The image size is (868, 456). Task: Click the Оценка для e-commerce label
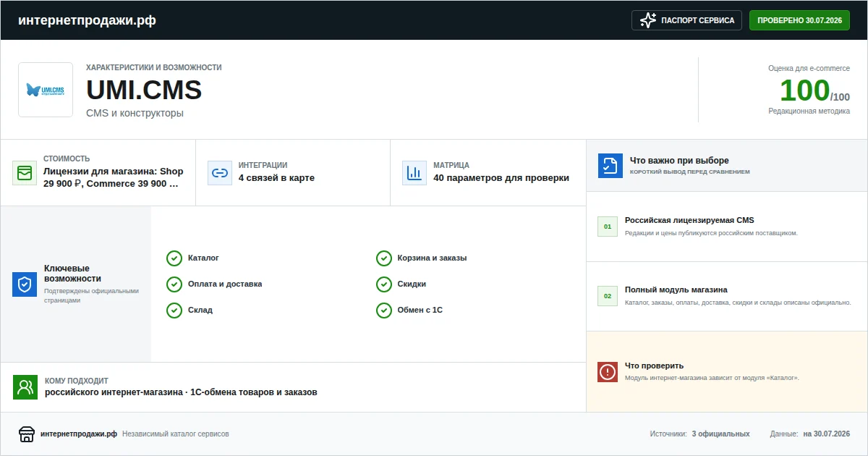point(809,68)
